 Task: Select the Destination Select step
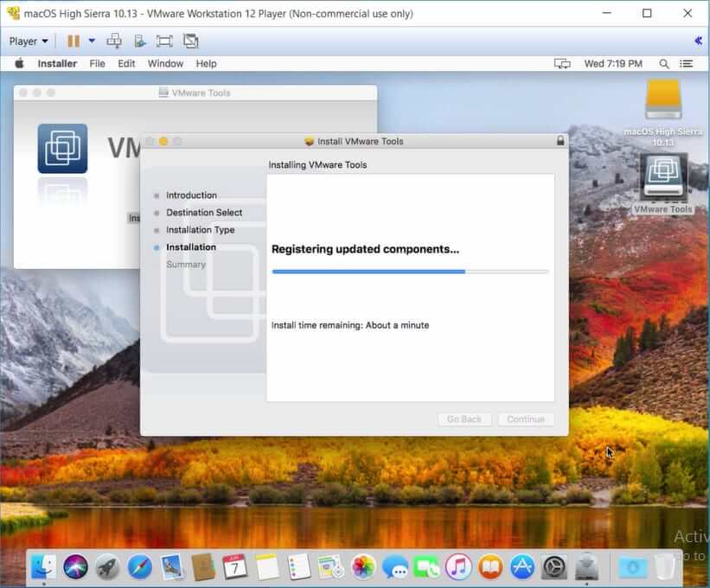point(204,213)
